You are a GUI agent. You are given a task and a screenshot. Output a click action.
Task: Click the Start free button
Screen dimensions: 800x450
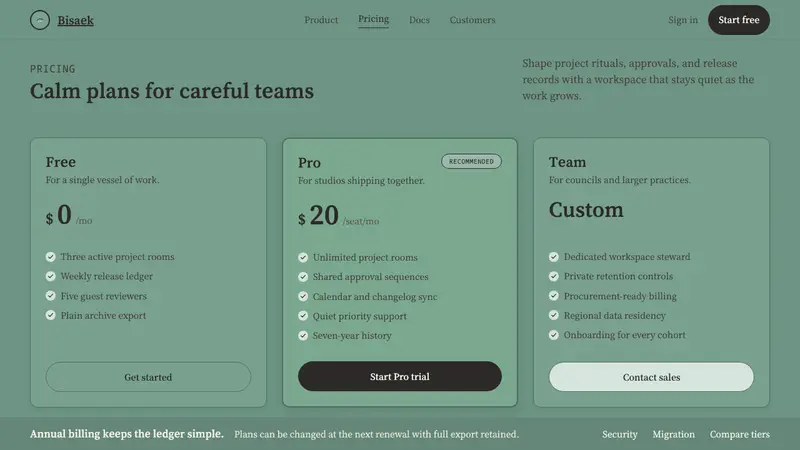[739, 20]
